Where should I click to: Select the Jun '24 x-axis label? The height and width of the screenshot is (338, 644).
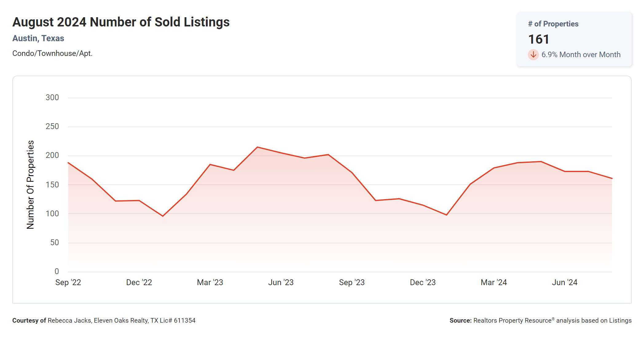click(x=565, y=282)
